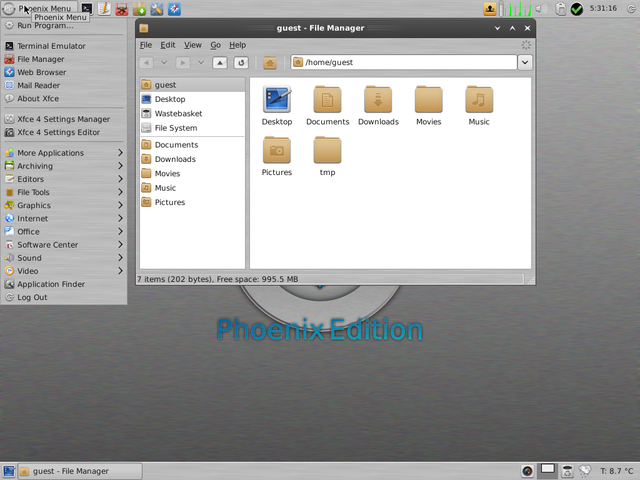Open the text editor panel launcher
This screenshot has width=640, height=480.
tap(104, 9)
